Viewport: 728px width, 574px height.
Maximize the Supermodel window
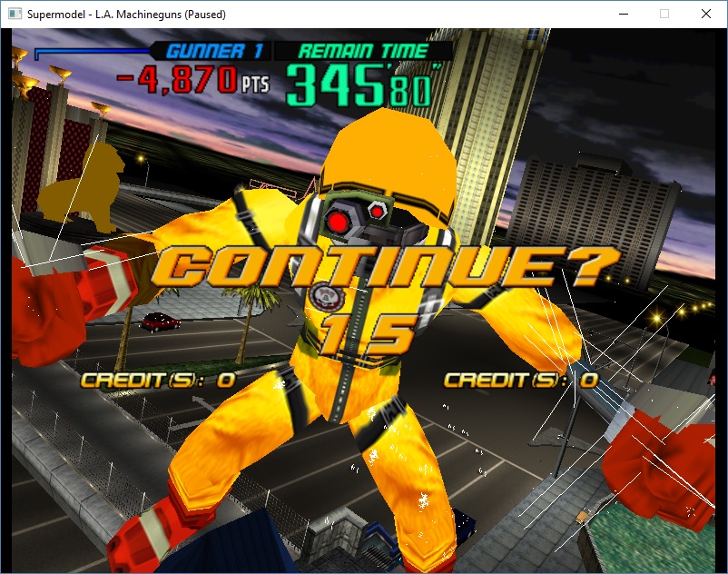[x=664, y=14]
